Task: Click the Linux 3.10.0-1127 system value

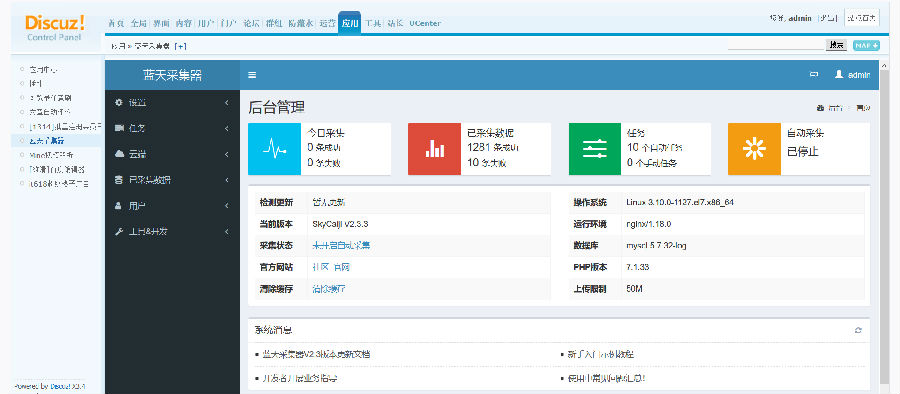Action: [x=680, y=202]
